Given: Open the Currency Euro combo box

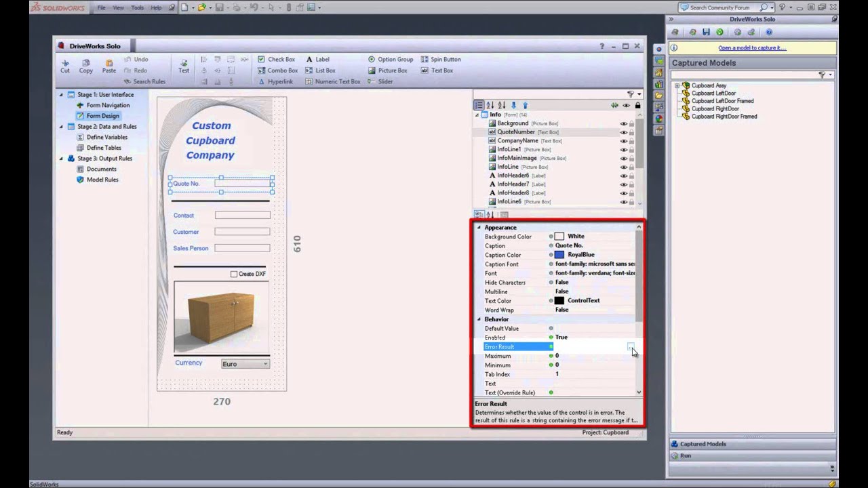Looking at the screenshot, I should tap(245, 364).
